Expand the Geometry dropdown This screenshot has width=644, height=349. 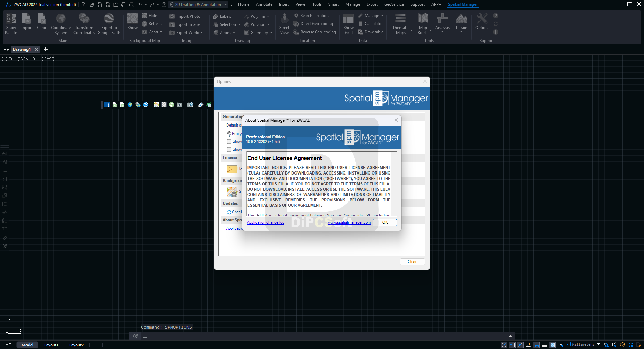tap(271, 33)
